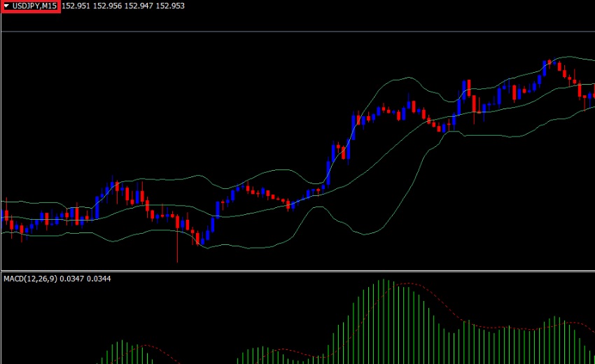This screenshot has width=595, height=364.
Task: Click the triangle arrow beside USDJPY,M15
Action: point(6,6)
